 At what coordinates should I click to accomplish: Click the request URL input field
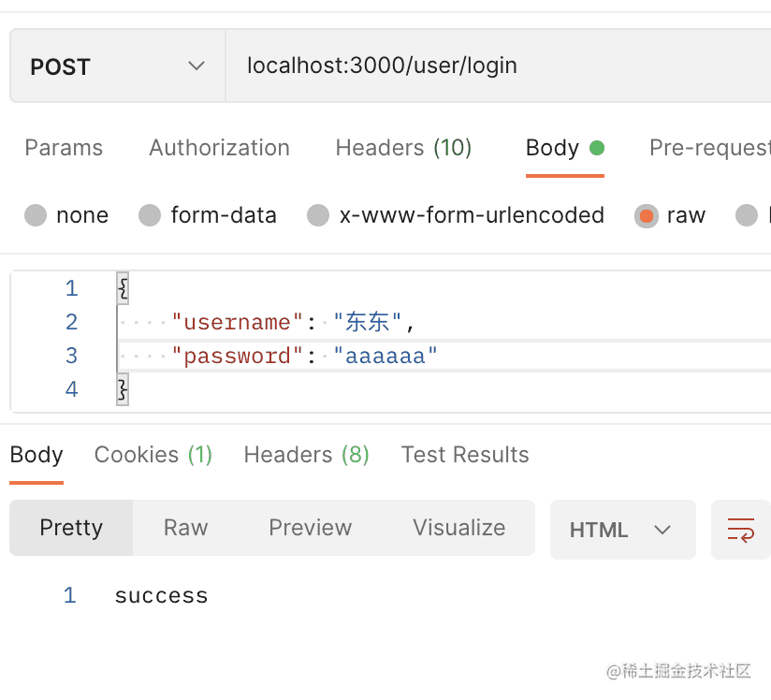496,66
